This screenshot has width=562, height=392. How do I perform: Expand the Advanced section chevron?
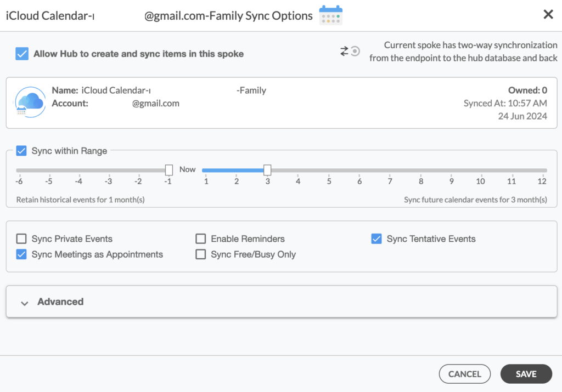pos(24,303)
